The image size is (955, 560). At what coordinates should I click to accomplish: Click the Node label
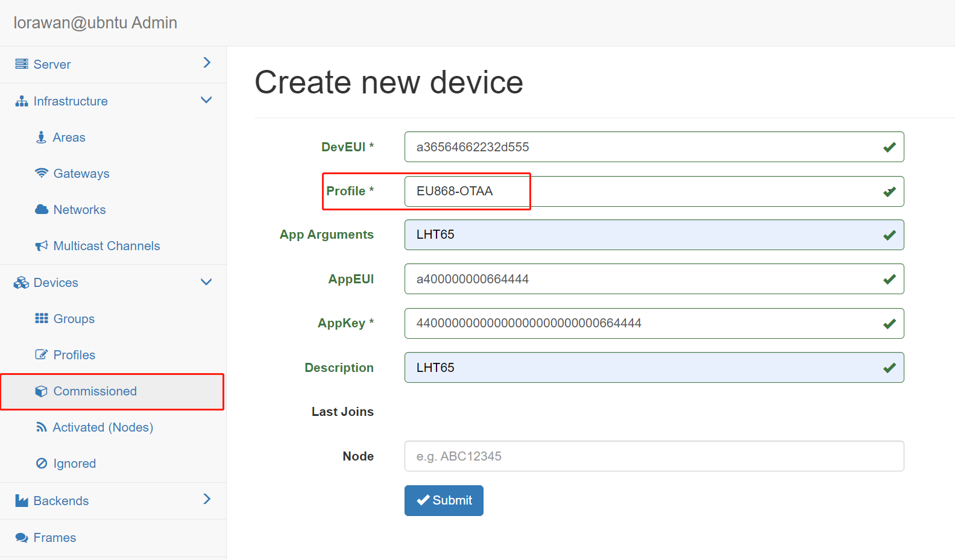pyautogui.click(x=358, y=456)
